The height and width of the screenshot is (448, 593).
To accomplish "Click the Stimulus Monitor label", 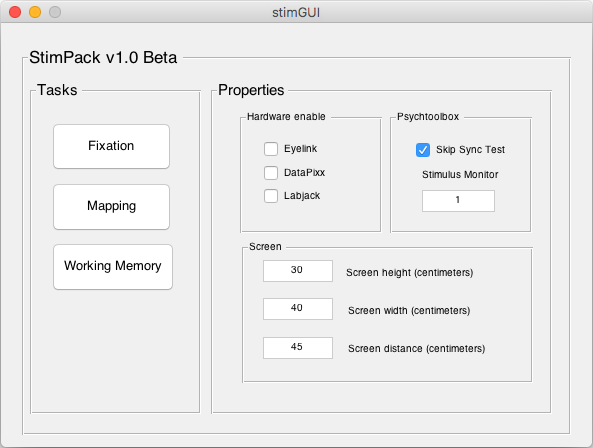I will [460, 174].
